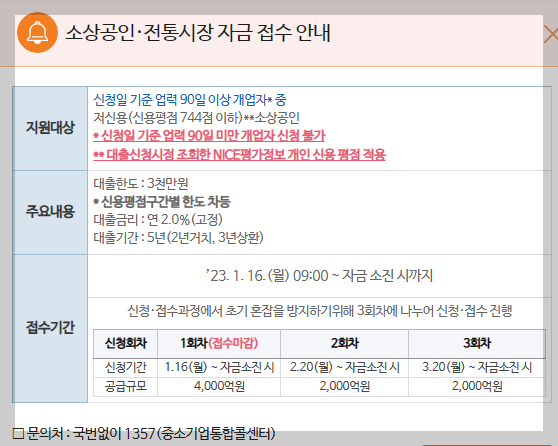Click the cell 1.16(월) ~ 자금소진 시
558x446 pixels.
coord(219,367)
